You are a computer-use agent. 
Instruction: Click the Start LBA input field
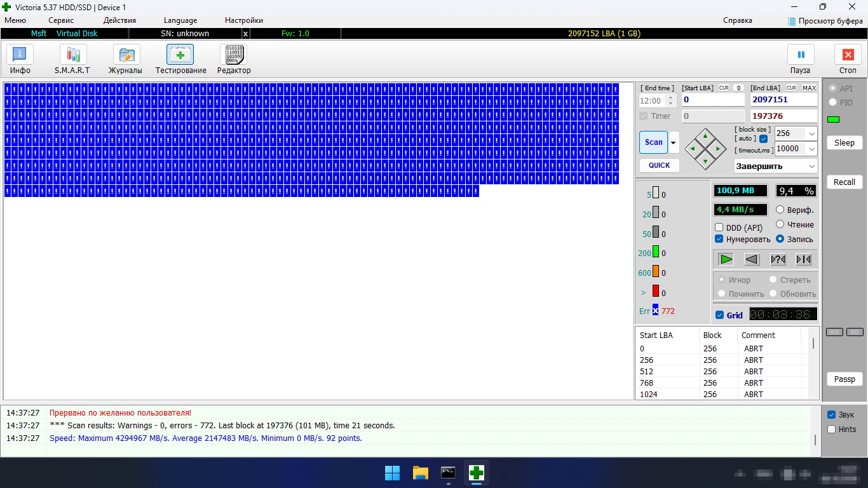pos(714,100)
